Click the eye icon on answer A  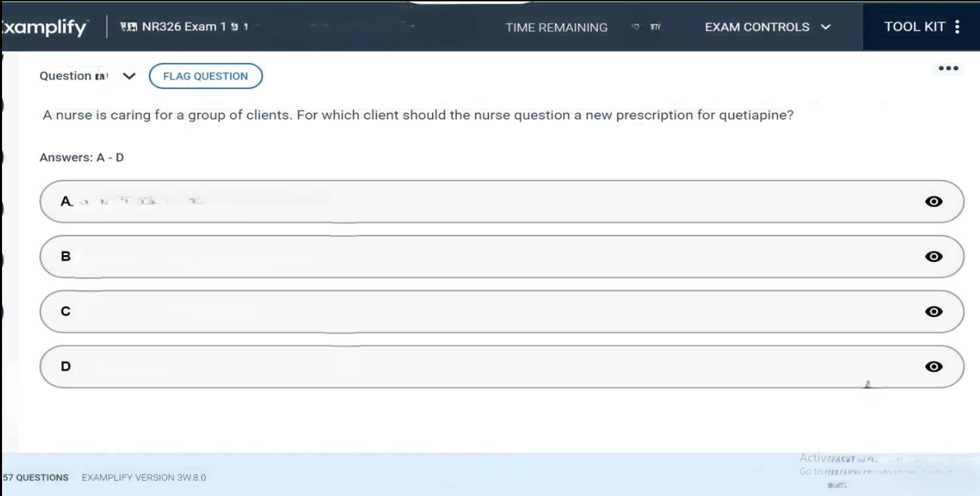934,202
